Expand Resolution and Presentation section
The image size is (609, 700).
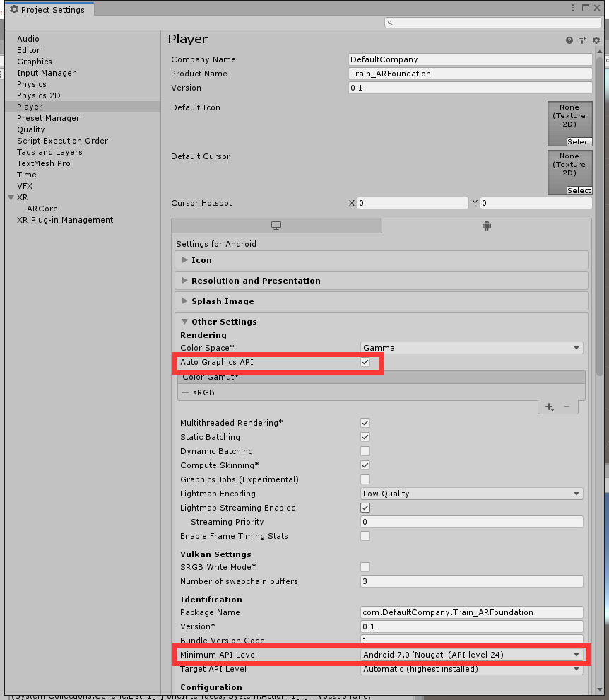(x=382, y=281)
